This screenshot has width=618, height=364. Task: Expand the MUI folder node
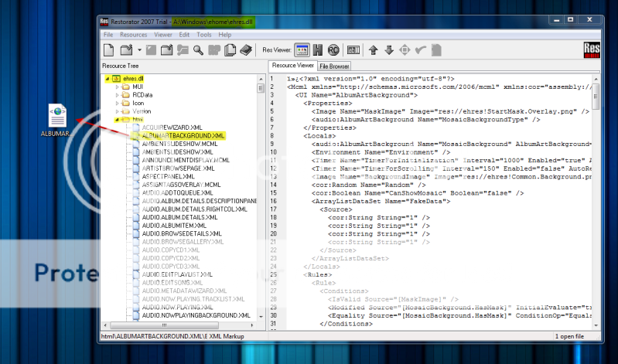pyautogui.click(x=117, y=87)
